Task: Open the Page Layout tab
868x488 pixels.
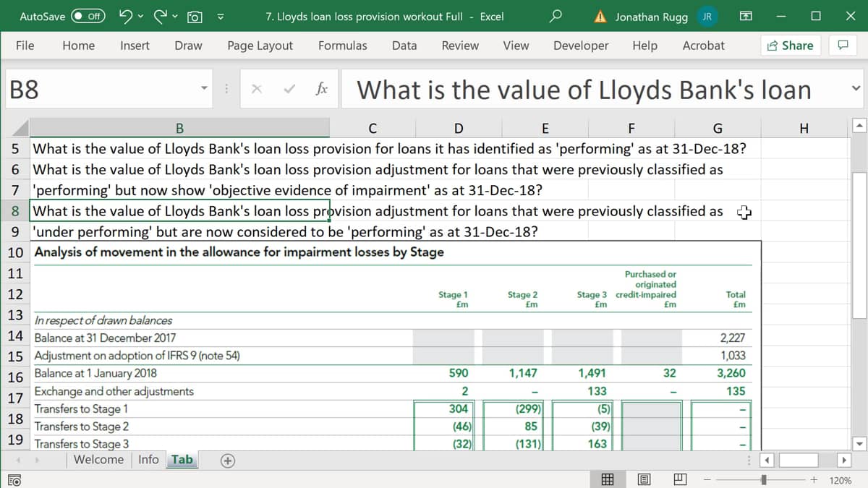Action: pyautogui.click(x=260, y=46)
